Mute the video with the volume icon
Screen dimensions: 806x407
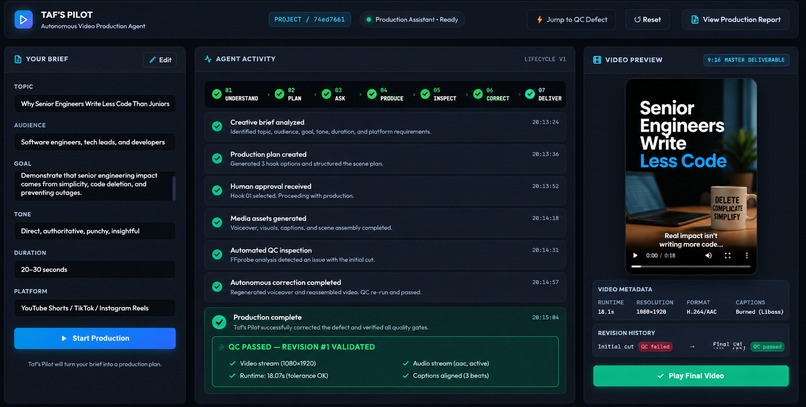click(709, 255)
